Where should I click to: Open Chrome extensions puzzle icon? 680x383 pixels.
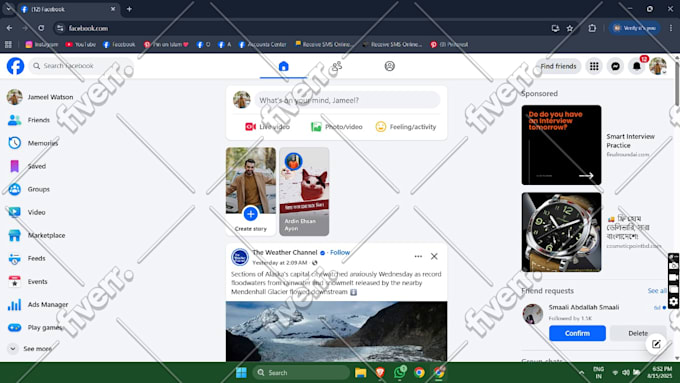pyautogui.click(x=592, y=28)
